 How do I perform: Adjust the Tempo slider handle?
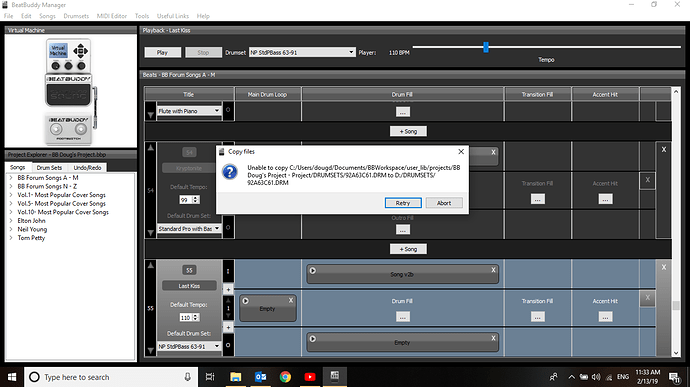click(486, 47)
